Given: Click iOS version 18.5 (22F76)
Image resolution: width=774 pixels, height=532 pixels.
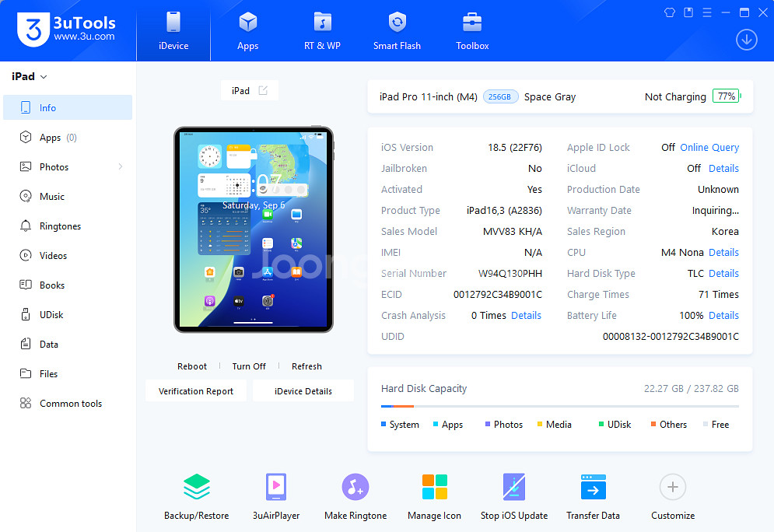Looking at the screenshot, I should pos(515,147).
